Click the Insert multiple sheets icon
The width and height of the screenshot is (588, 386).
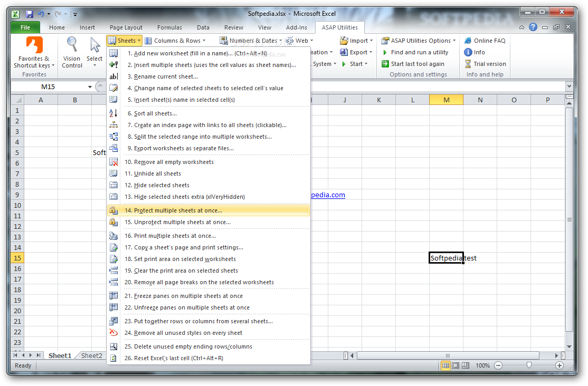click(113, 65)
